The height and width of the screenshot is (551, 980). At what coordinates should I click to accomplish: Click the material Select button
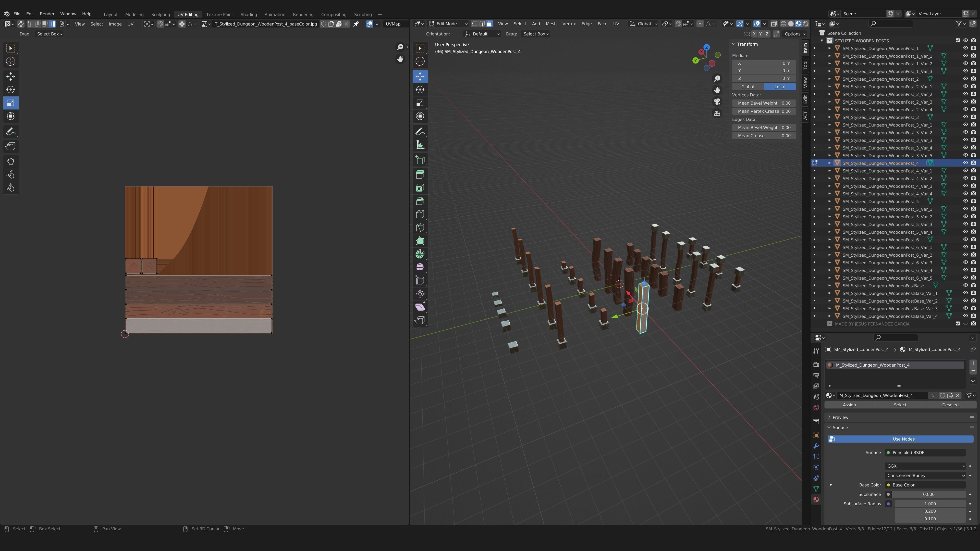[x=900, y=405]
